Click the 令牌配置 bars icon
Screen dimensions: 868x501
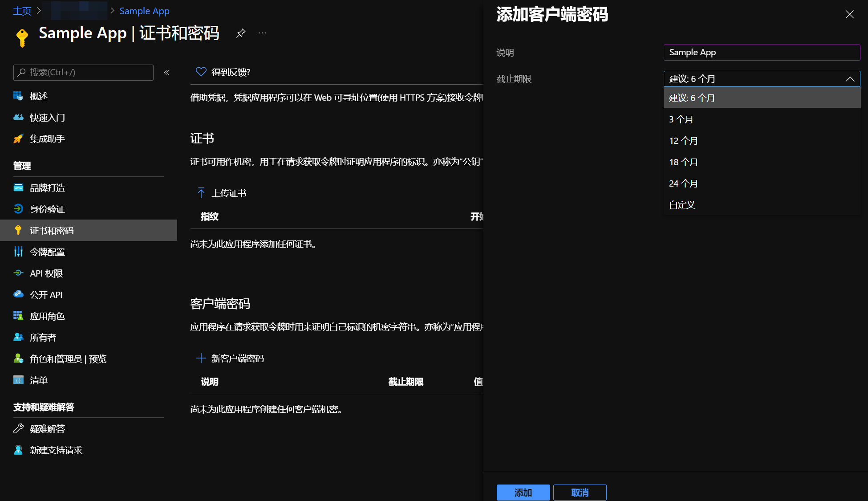coord(18,252)
